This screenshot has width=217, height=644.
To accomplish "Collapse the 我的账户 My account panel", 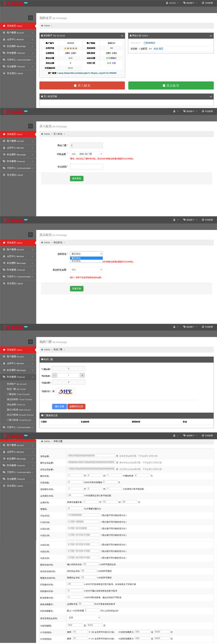I will click(122, 36).
